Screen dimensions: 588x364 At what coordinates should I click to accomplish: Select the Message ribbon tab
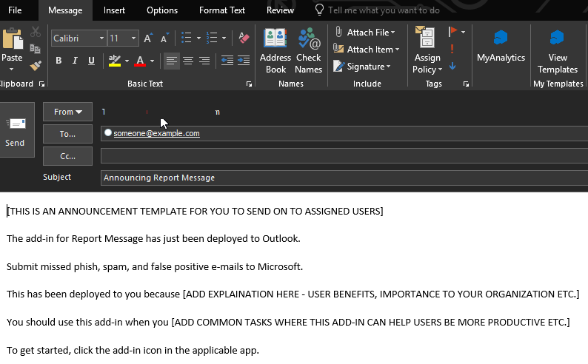coord(65,10)
